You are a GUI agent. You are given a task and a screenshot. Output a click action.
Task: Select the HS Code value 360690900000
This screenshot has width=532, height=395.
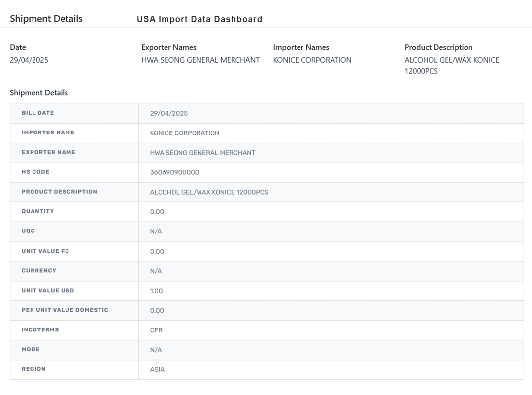(x=174, y=172)
